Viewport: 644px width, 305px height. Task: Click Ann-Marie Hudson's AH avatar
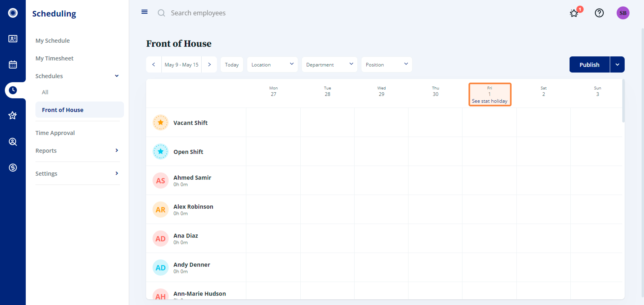[161, 294]
